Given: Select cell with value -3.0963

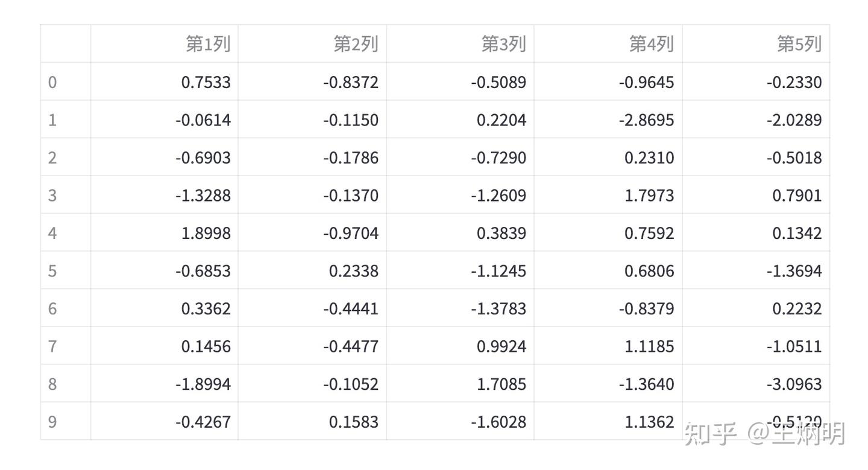Looking at the screenshot, I should (756, 383).
